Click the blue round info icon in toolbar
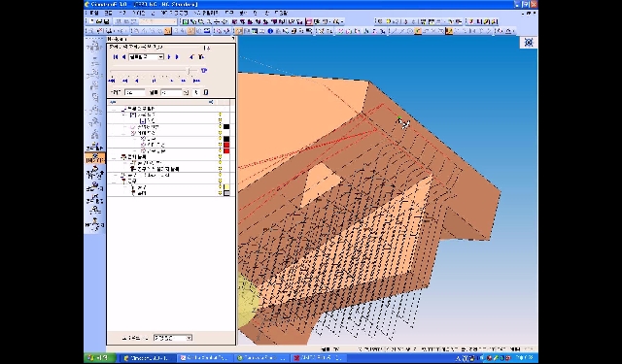The image size is (622, 364). click(270, 31)
